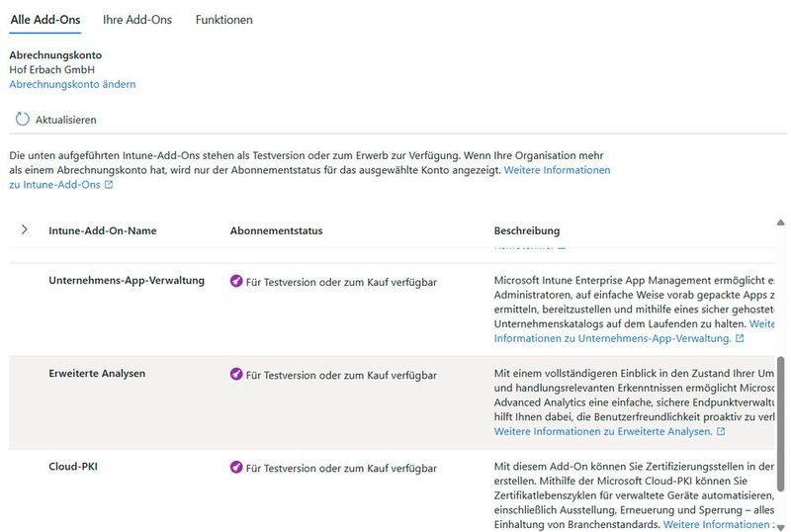Click the scrollbar up arrow
Screen dimensions: 791x532
(x=780, y=222)
